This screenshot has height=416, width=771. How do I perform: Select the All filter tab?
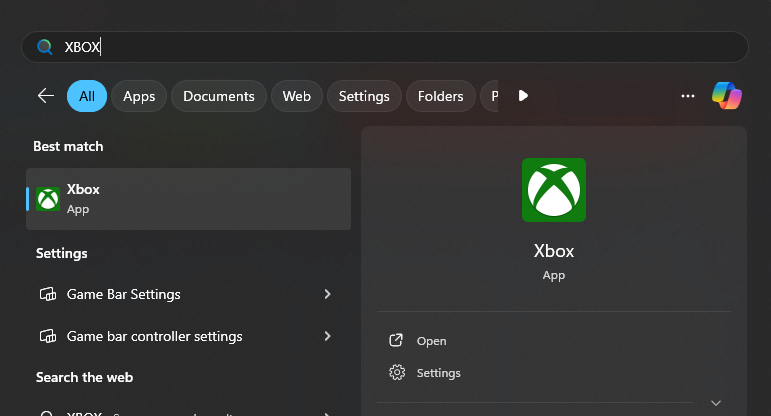coord(87,96)
